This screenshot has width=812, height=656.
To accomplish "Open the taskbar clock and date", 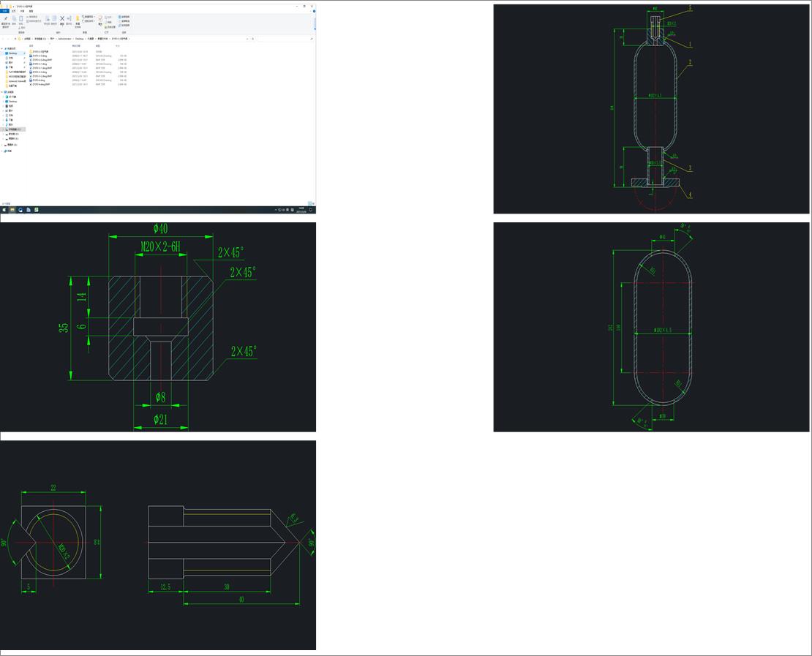I will pyautogui.click(x=301, y=210).
